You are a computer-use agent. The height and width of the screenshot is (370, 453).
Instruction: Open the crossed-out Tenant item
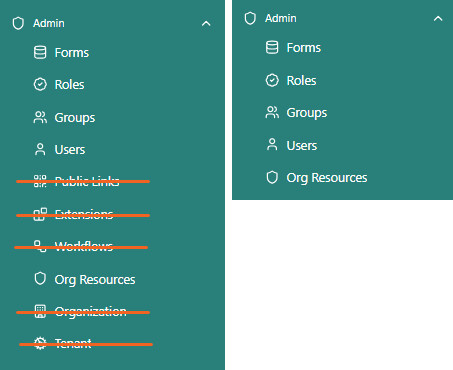(x=73, y=343)
